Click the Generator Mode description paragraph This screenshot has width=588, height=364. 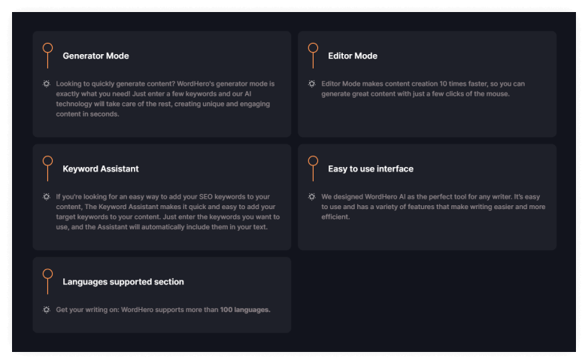click(x=165, y=99)
